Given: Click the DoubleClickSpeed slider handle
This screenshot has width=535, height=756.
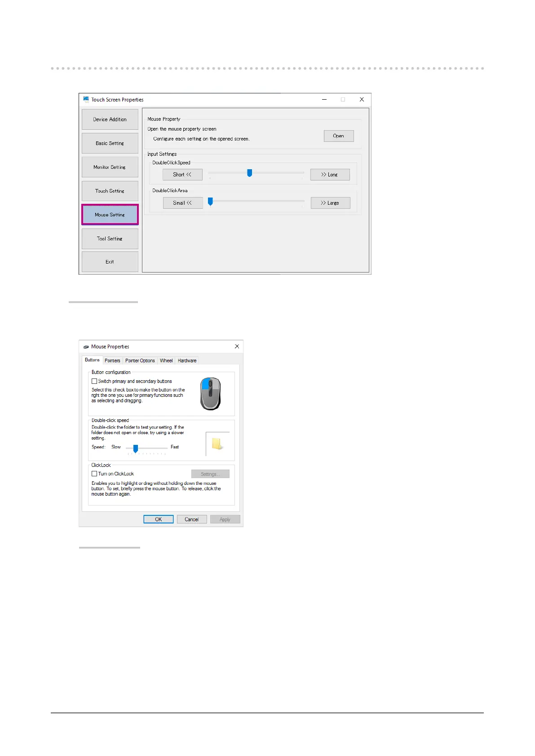Looking at the screenshot, I should (x=250, y=173).
